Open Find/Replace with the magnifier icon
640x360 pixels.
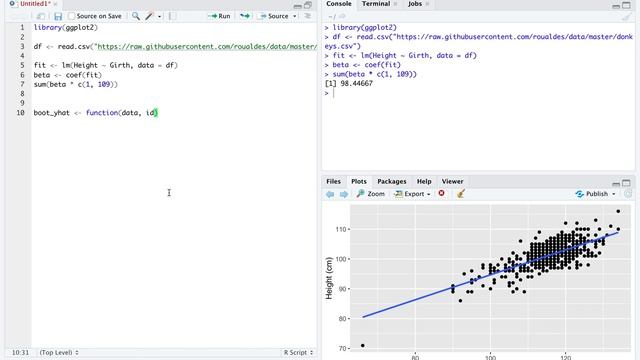tap(136, 16)
